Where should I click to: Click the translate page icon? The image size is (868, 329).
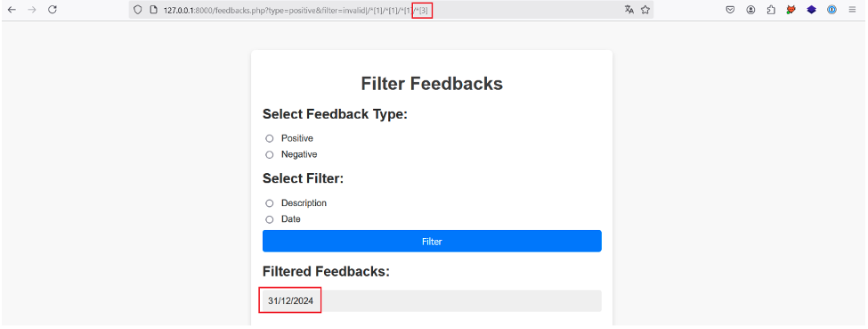(629, 10)
